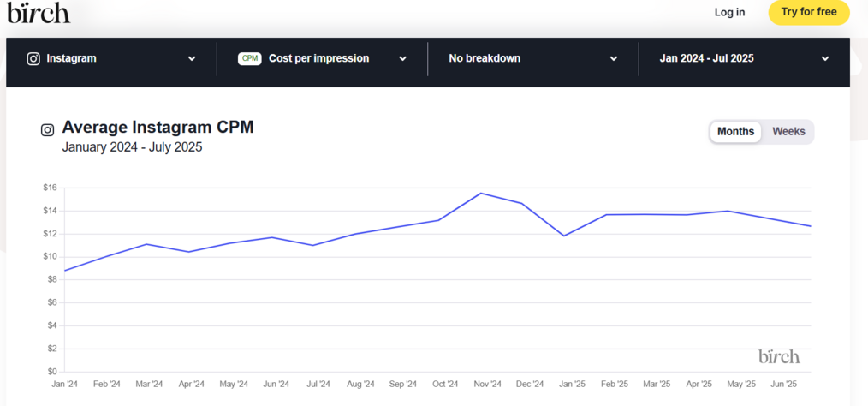Click the $6 y-axis label
868x406 pixels.
pos(52,302)
